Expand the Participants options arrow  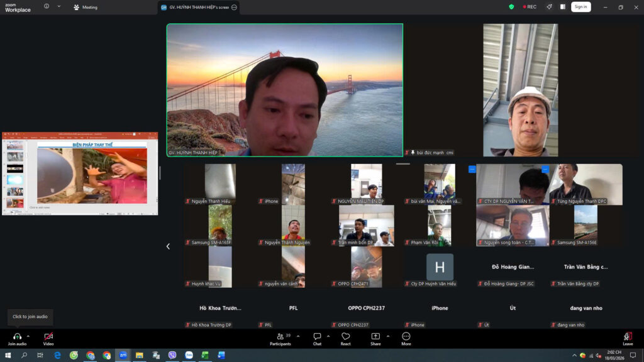298,336
